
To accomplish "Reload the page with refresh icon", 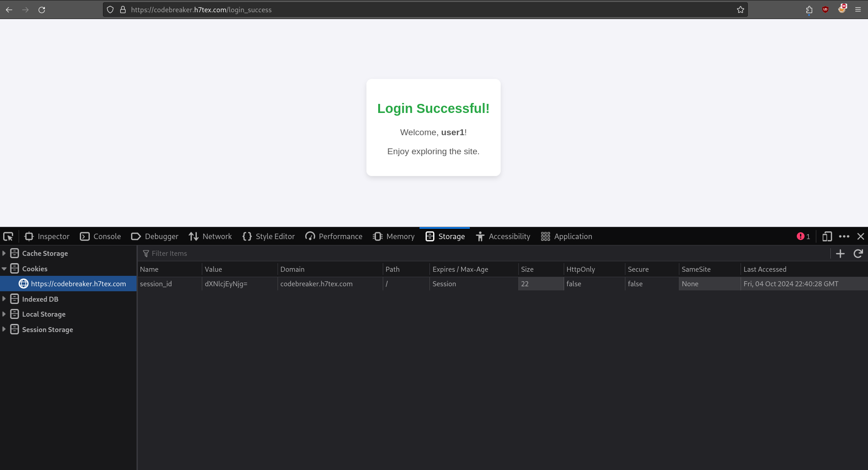I will [42, 10].
